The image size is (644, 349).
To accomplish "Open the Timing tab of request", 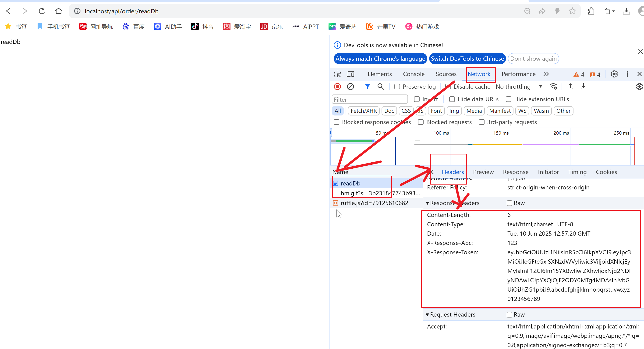I will (x=577, y=172).
